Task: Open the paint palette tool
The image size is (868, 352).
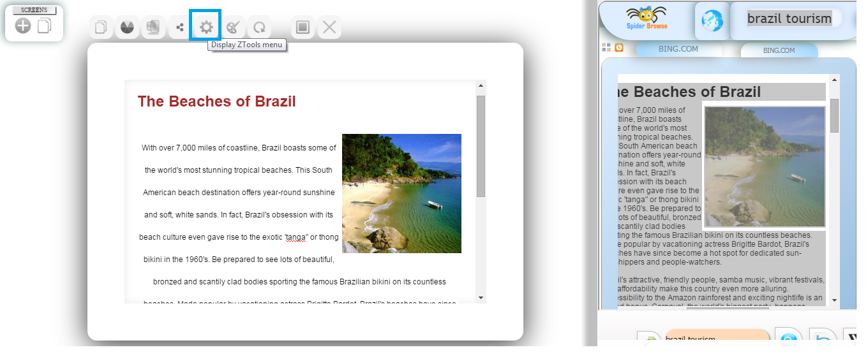Action: 233,27
